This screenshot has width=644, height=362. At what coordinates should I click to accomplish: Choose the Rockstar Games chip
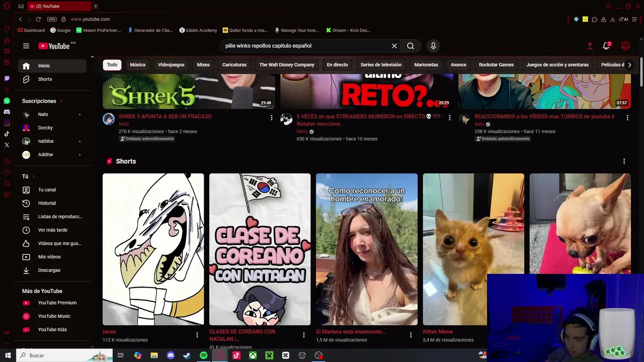click(496, 65)
